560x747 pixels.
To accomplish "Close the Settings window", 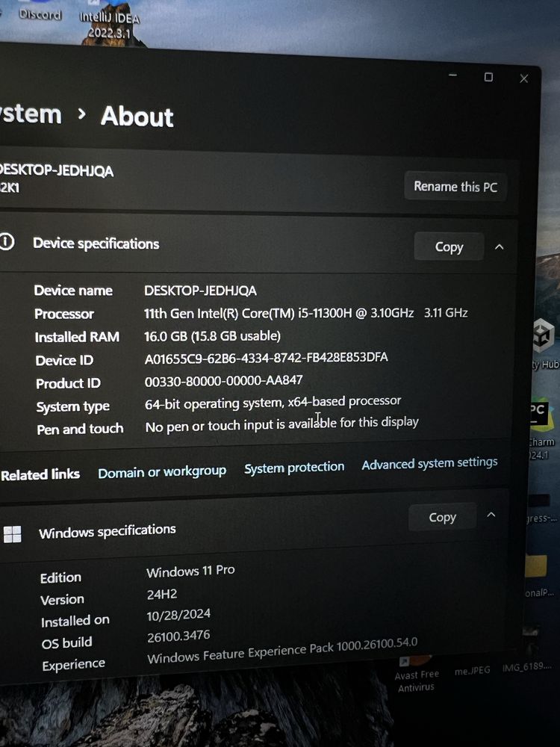I will coord(524,78).
